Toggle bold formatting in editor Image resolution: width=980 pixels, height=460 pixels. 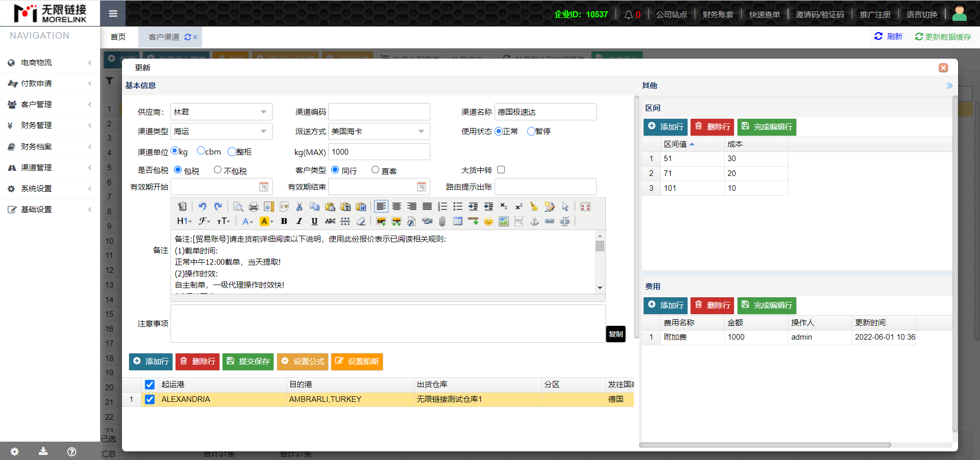(284, 221)
